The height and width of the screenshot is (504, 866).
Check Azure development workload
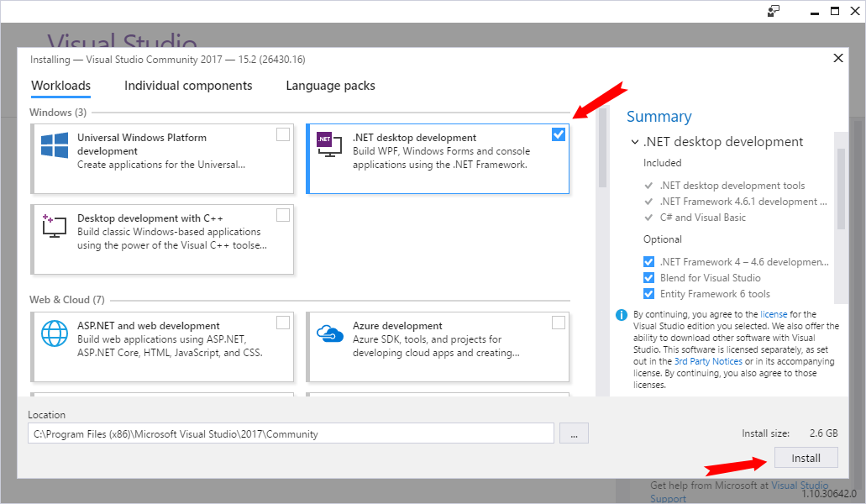(x=559, y=323)
